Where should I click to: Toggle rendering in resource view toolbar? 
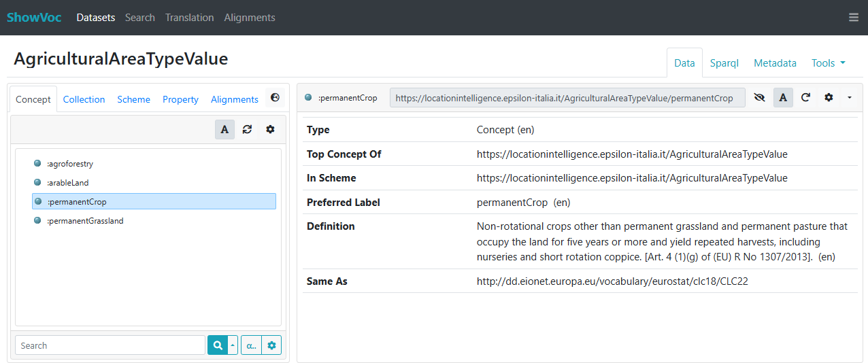tap(783, 98)
